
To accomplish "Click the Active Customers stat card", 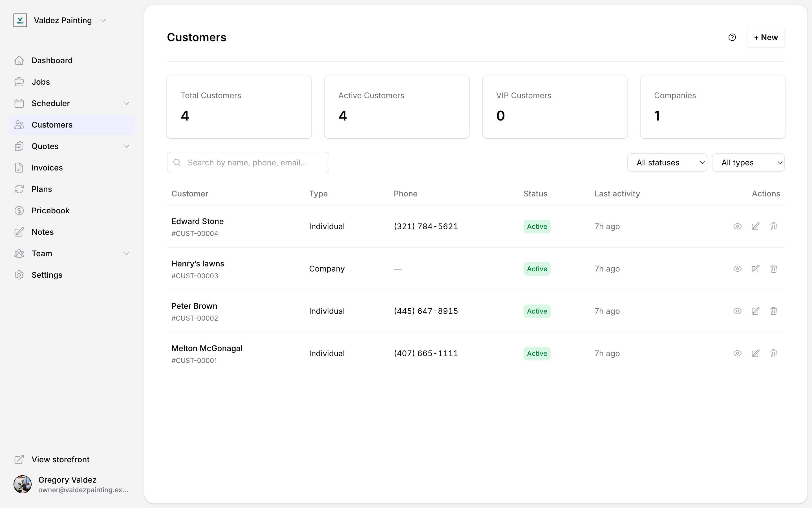I will (397, 106).
